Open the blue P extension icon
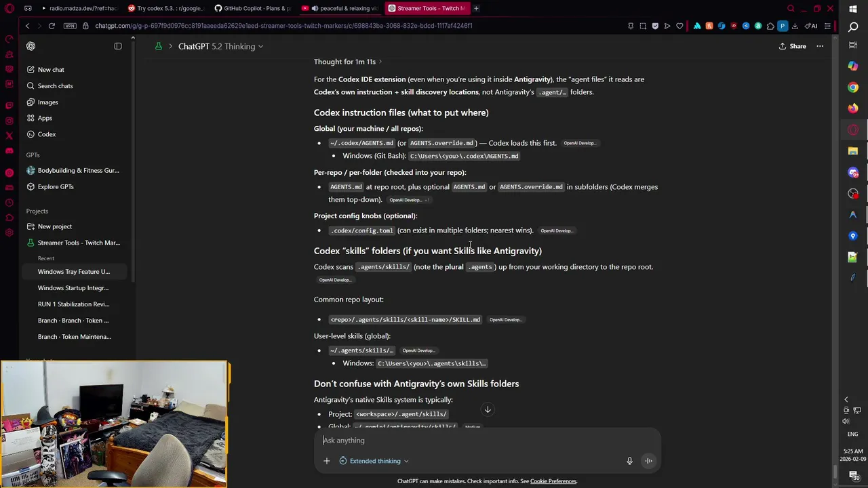Viewport: 868px width, 488px height. tap(783, 26)
